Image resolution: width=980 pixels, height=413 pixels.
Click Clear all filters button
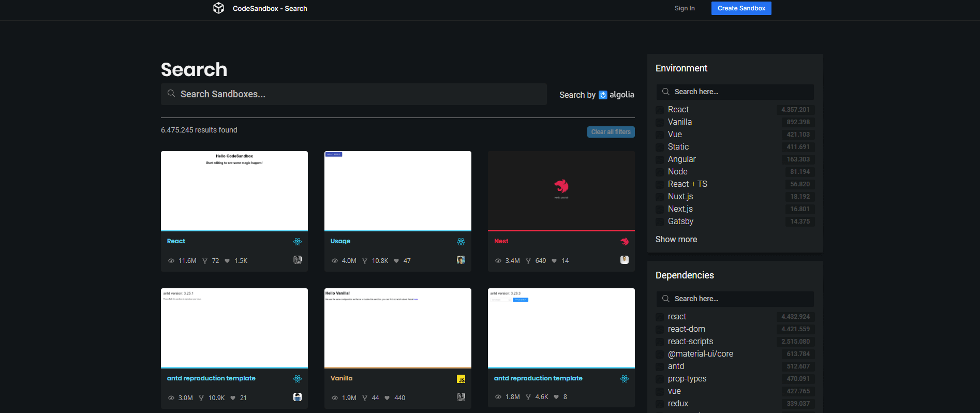click(x=611, y=132)
